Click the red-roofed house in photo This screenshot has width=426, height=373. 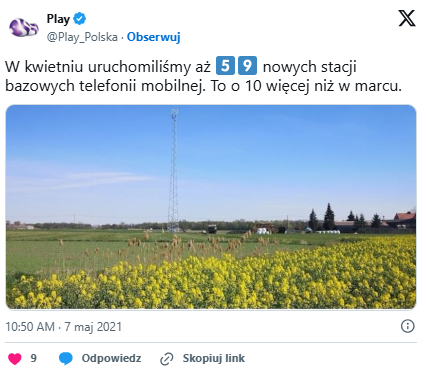click(404, 218)
